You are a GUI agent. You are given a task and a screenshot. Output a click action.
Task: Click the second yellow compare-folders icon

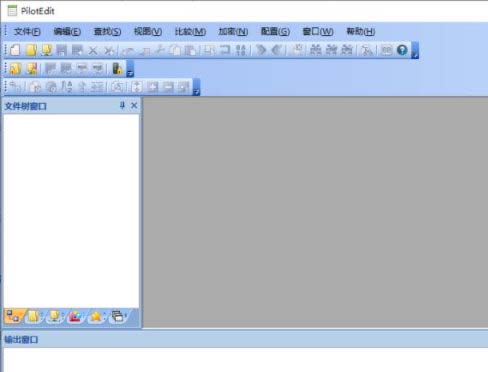pos(32,69)
